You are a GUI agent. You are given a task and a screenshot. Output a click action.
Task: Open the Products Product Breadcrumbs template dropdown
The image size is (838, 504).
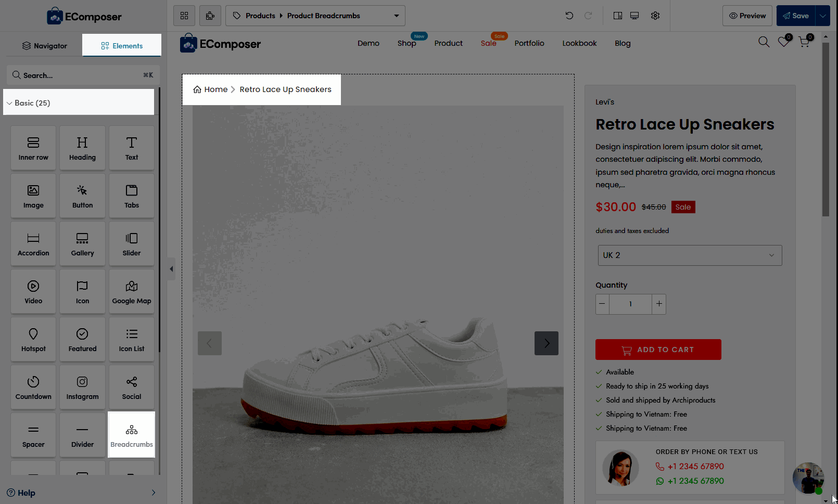pyautogui.click(x=315, y=16)
